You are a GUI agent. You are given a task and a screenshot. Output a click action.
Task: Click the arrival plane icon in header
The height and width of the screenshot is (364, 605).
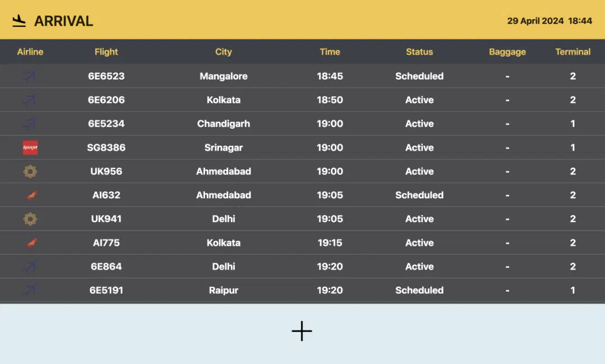pos(19,21)
